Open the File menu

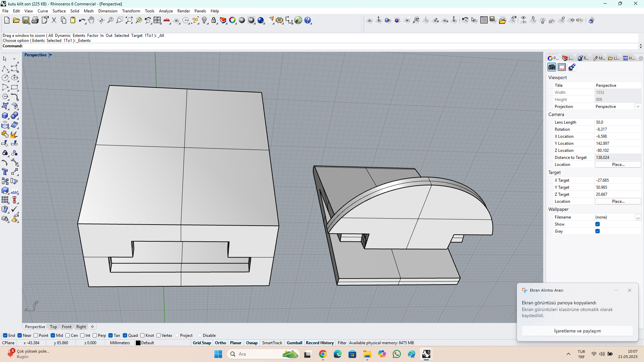5,11
